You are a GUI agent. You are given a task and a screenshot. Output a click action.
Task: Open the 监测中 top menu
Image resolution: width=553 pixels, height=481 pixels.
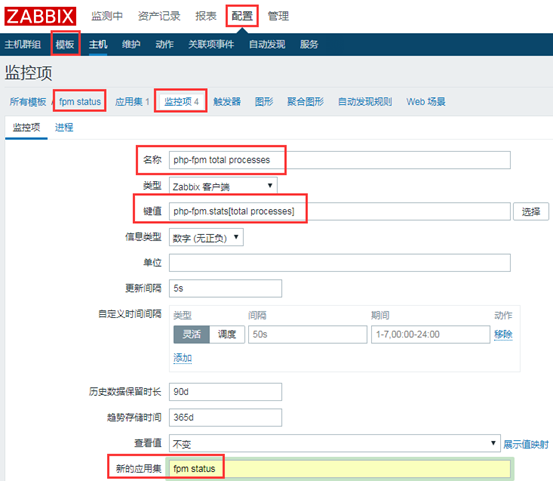(x=107, y=16)
